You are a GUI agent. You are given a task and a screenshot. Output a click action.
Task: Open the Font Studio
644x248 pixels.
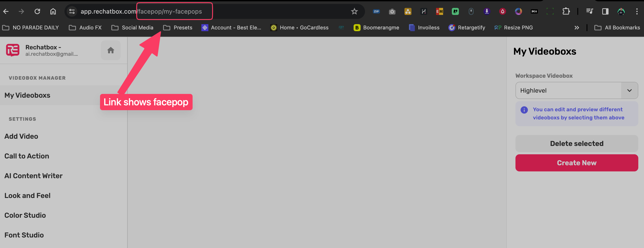pyautogui.click(x=24, y=235)
